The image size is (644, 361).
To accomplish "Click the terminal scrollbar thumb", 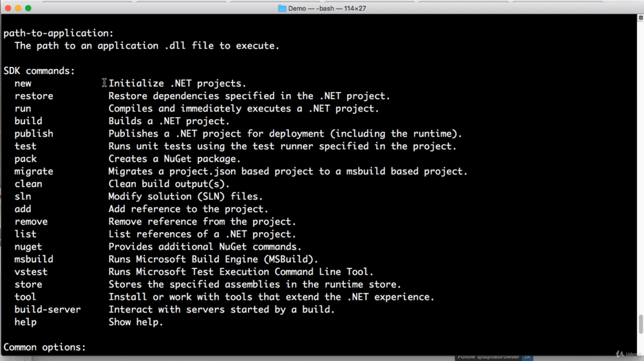I will 640,324.
